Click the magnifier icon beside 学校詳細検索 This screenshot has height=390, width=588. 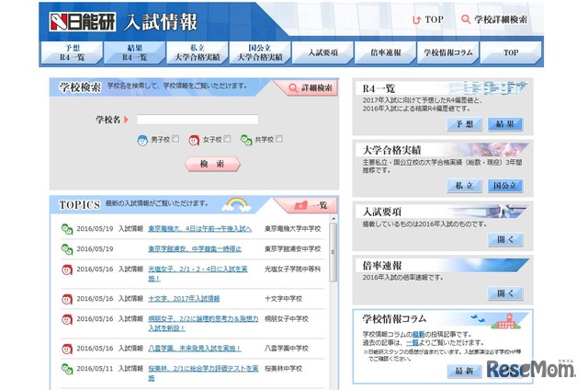(x=466, y=19)
